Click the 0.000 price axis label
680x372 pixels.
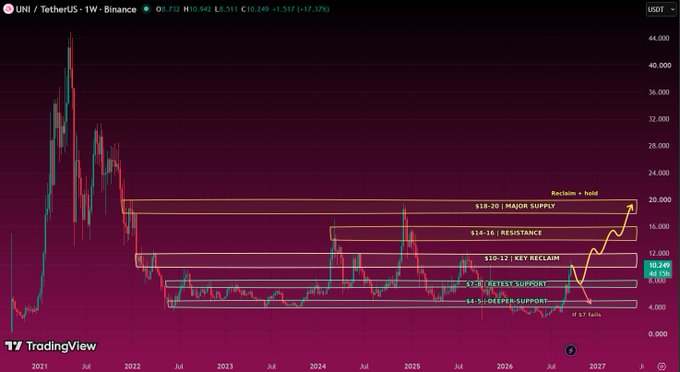[x=658, y=334]
